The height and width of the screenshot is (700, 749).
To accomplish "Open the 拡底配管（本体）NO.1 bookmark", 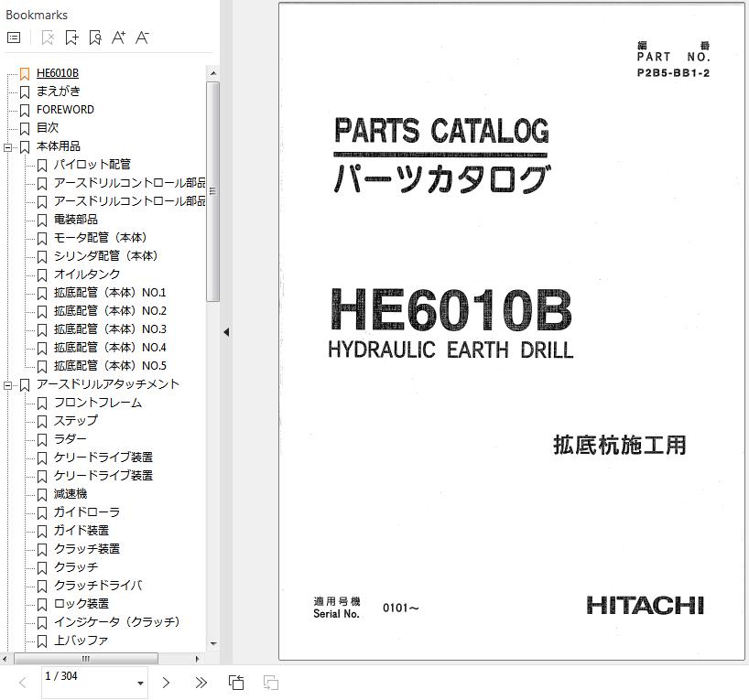I will coord(110,292).
